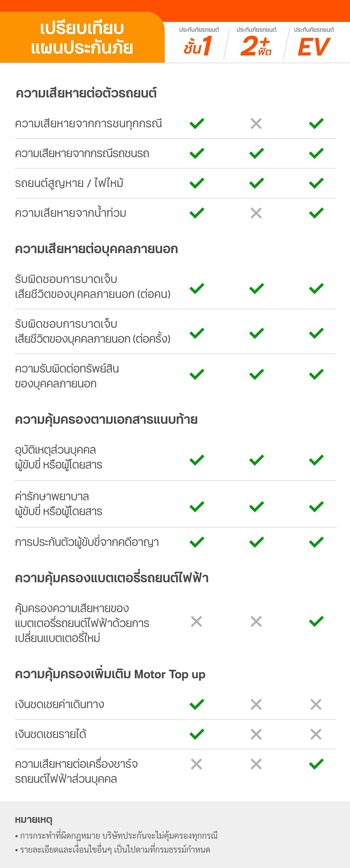Click ชั้น1 checkmark for เงินชดเชยค่าเดินทาง
Viewport: 350px width, 868px height.
[x=197, y=704]
